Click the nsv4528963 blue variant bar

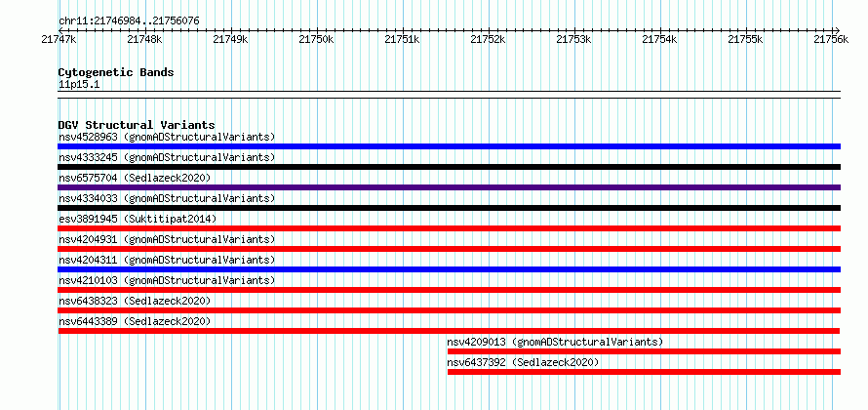pos(449,146)
